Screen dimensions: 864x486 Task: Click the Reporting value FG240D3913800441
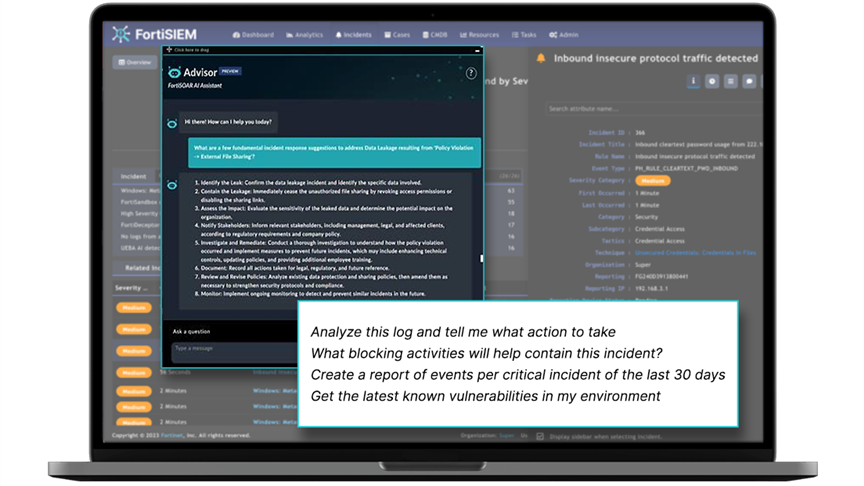[x=661, y=277]
